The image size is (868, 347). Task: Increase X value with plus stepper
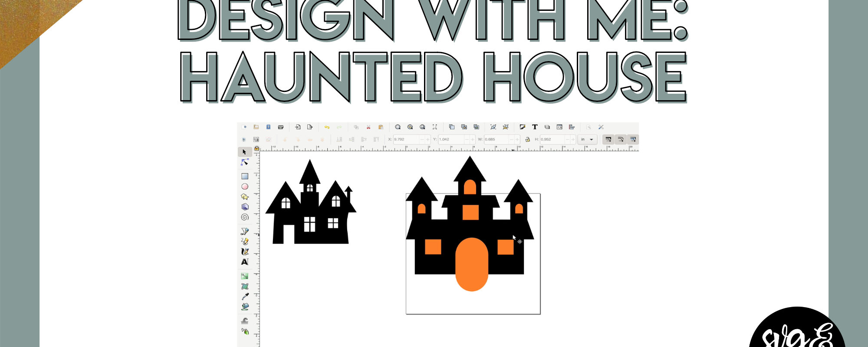(x=428, y=139)
